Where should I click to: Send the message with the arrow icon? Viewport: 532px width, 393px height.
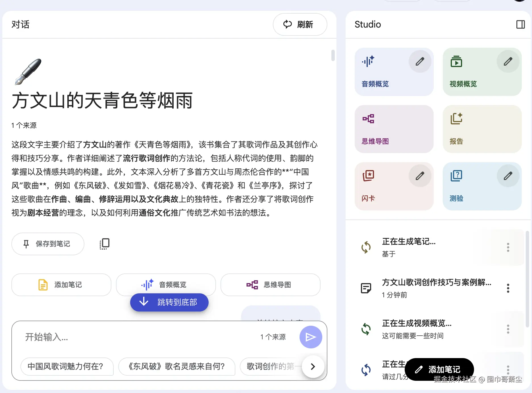(311, 337)
